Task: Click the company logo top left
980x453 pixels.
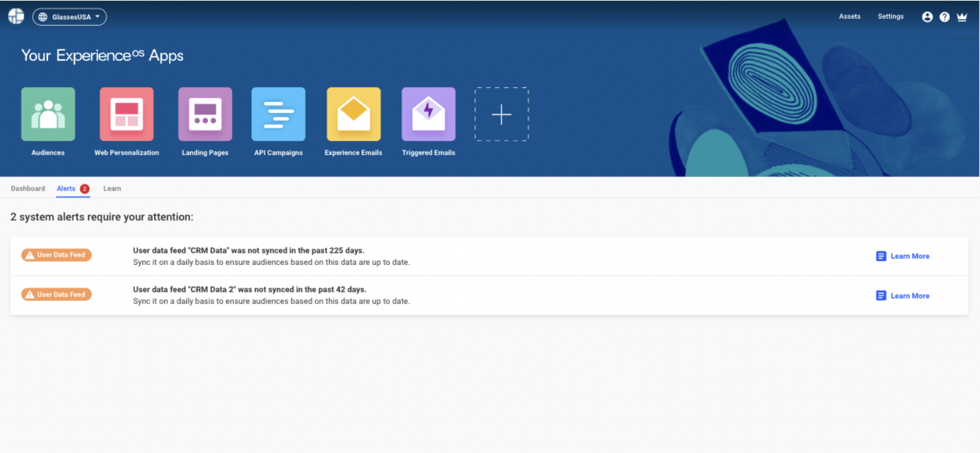Action: pyautogui.click(x=15, y=16)
